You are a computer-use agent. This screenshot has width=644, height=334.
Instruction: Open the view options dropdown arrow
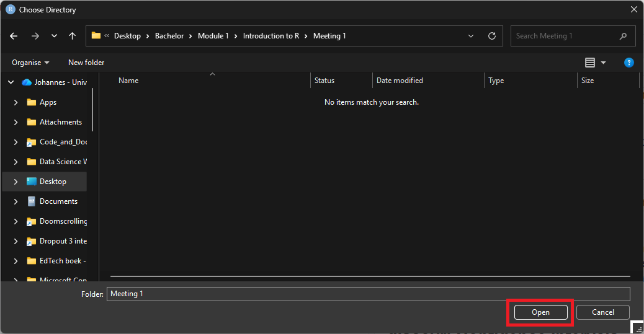click(x=603, y=63)
